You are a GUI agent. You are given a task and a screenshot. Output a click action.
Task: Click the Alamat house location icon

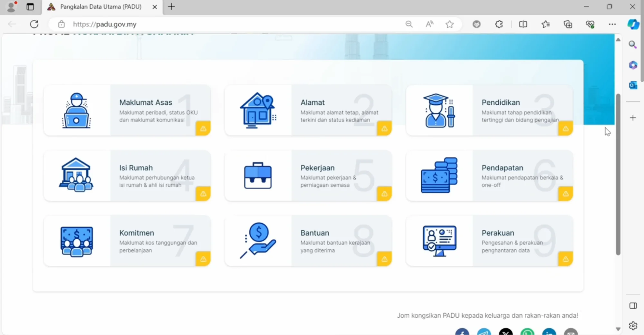point(258,110)
